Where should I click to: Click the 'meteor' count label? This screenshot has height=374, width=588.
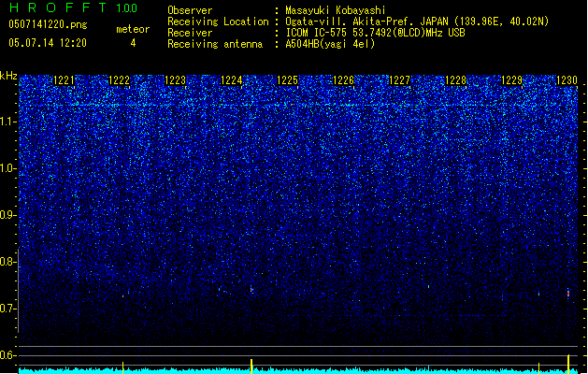pyautogui.click(x=133, y=29)
